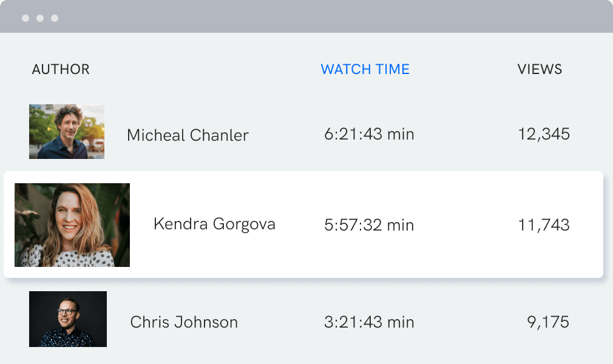The height and width of the screenshot is (364, 613).
Task: Open Micheal Chanler's profile photo
Action: pyautogui.click(x=67, y=132)
